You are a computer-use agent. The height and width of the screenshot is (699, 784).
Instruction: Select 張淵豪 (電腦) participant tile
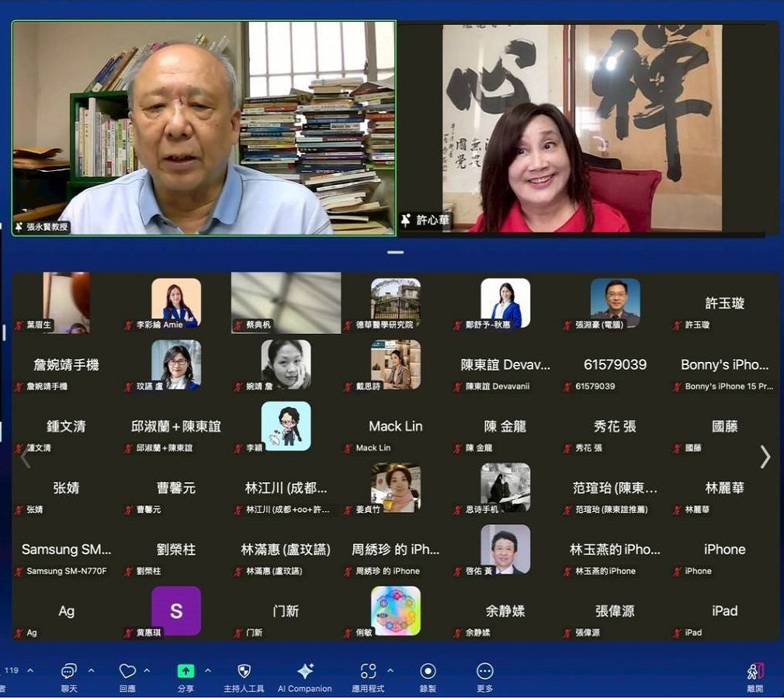tap(615, 303)
